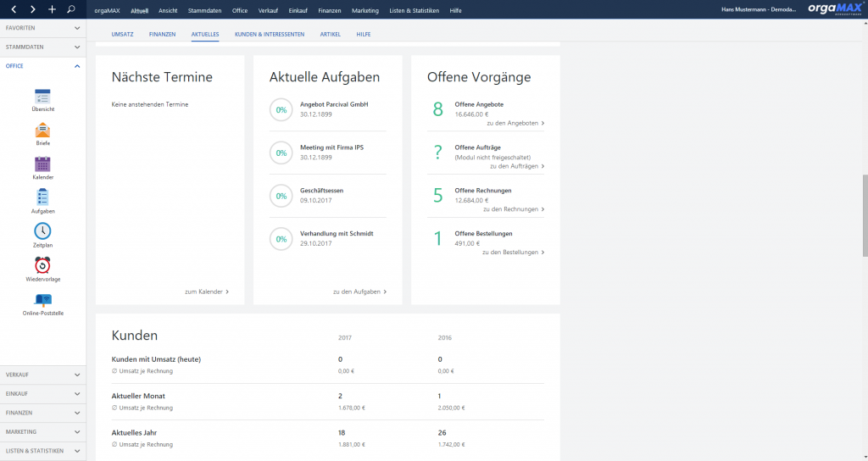868x461 pixels.
Task: Click the plus icon in top bar
Action: click(52, 9)
